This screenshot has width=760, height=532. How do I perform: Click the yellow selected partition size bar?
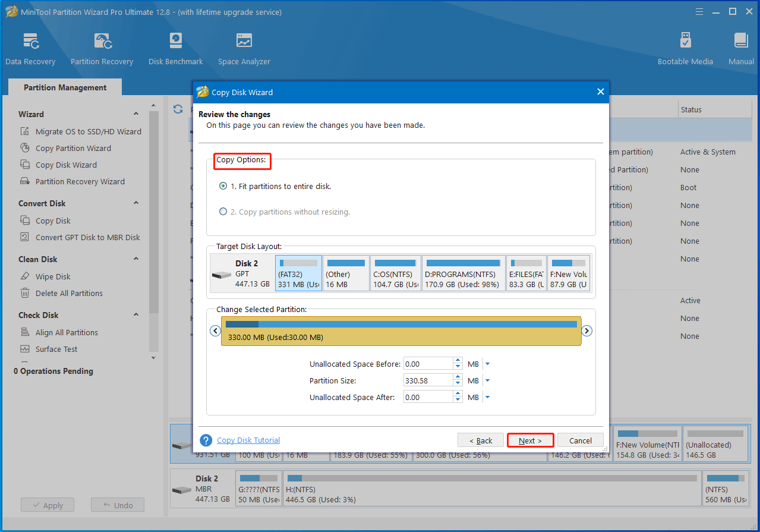tap(401, 331)
